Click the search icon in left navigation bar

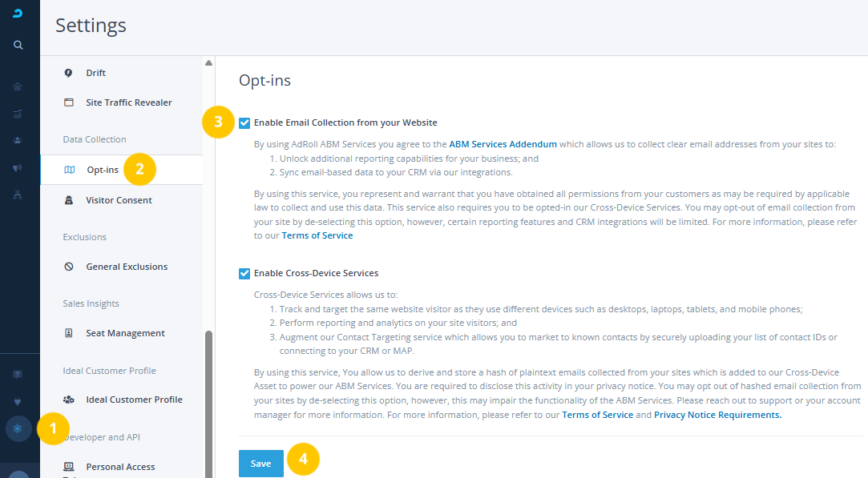[x=18, y=46]
